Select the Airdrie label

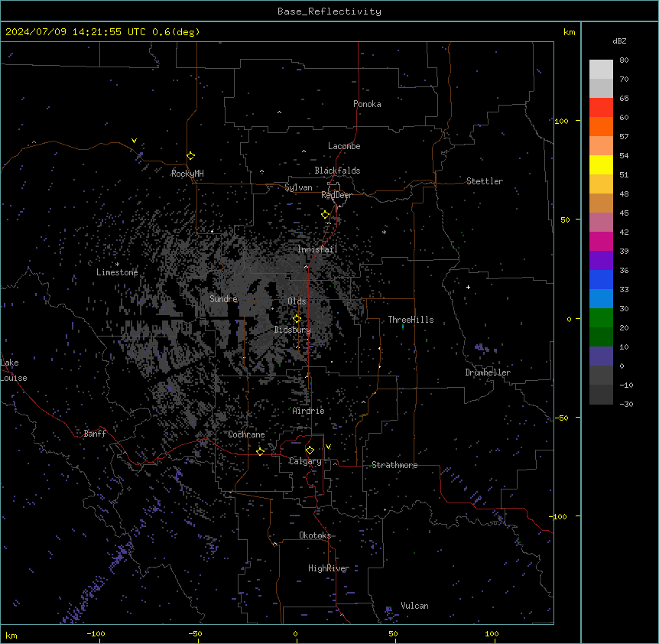[x=309, y=411]
